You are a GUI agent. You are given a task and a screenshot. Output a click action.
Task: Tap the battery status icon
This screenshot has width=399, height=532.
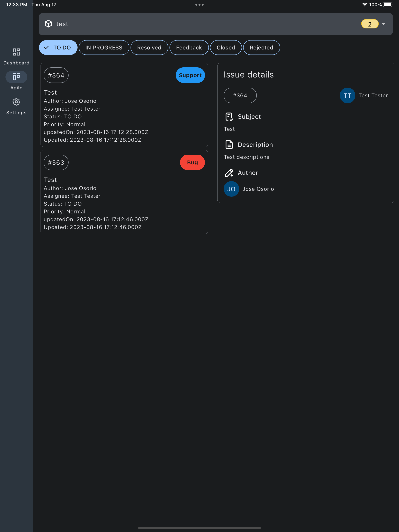click(388, 4)
